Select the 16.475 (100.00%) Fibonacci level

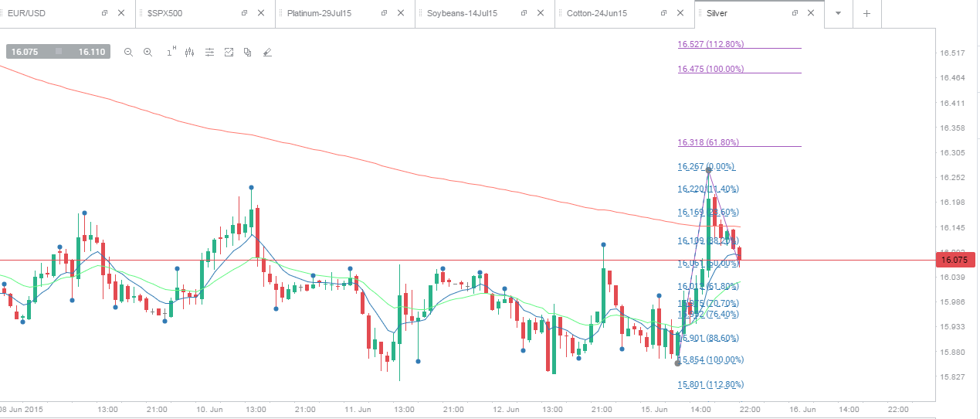[711, 69]
